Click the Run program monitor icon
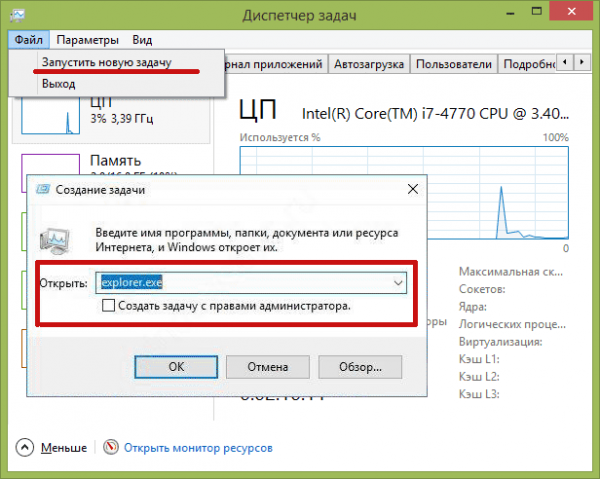The height and width of the screenshot is (479, 600). pos(54,241)
